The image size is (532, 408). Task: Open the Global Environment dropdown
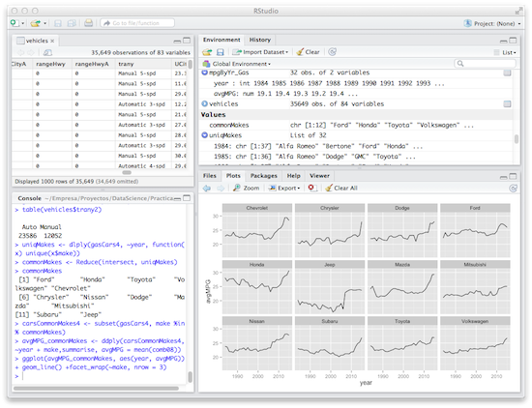tap(237, 64)
